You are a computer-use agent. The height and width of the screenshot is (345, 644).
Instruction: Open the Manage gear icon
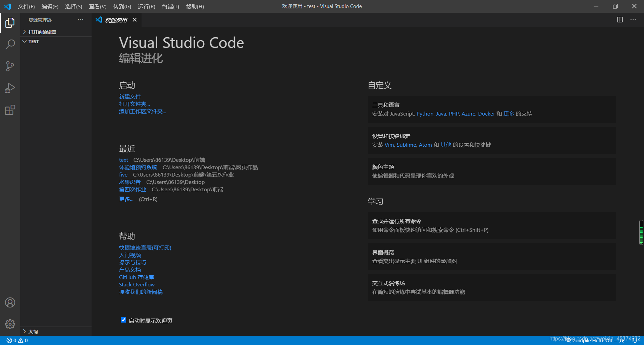(10, 324)
